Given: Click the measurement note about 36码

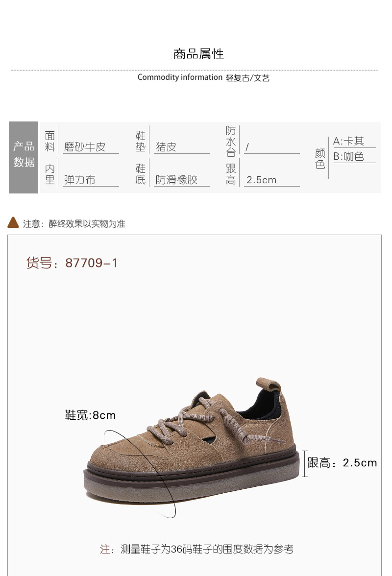Looking at the screenshot, I should coord(196,549).
